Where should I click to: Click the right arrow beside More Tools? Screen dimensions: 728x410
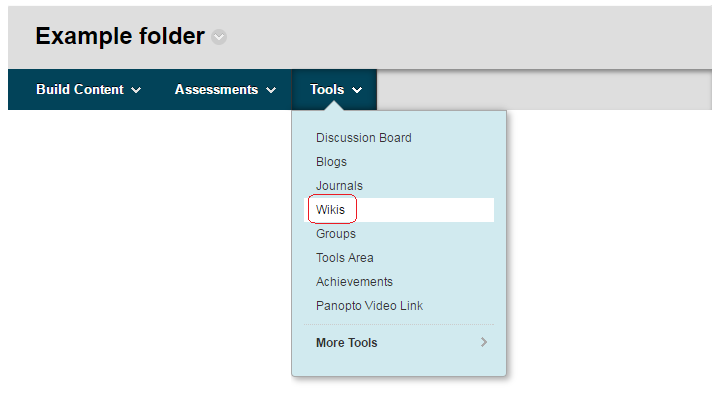(484, 342)
